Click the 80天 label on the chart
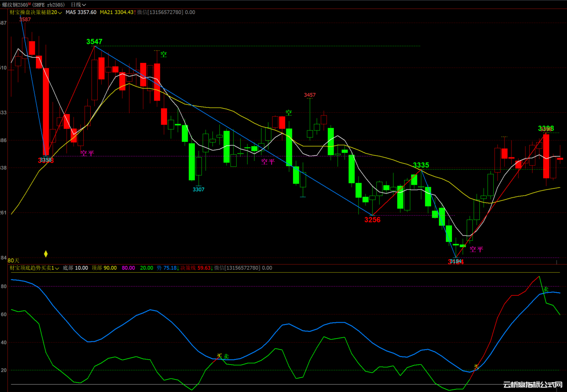 (x=13, y=261)
